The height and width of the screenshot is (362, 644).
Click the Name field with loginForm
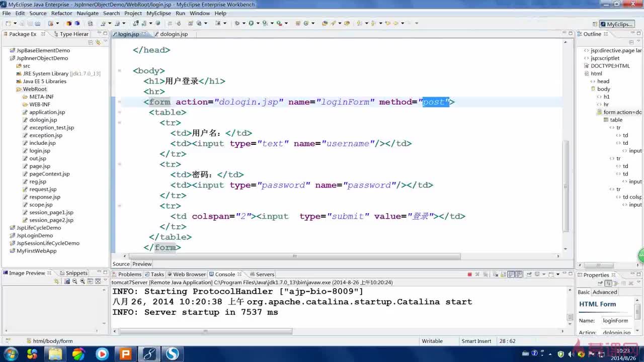tap(617, 321)
